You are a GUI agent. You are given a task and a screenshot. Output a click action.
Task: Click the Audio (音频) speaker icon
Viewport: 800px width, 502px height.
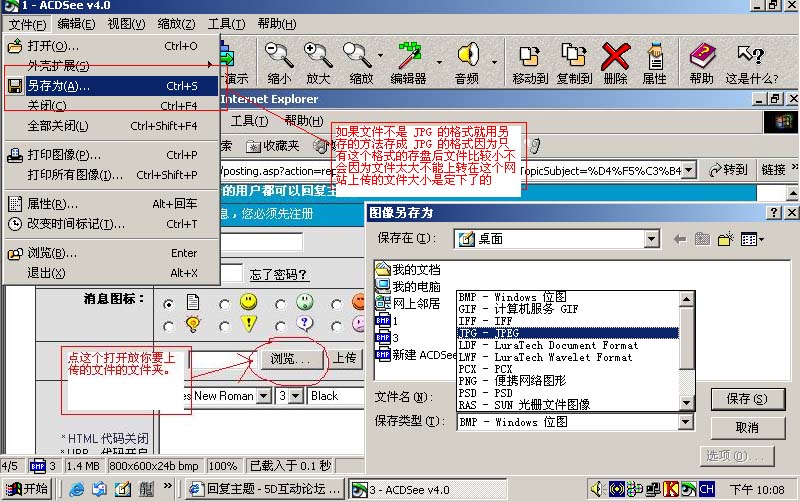click(468, 54)
